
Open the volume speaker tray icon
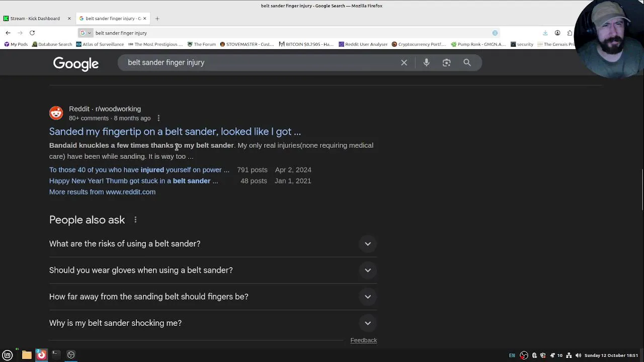(x=578, y=355)
